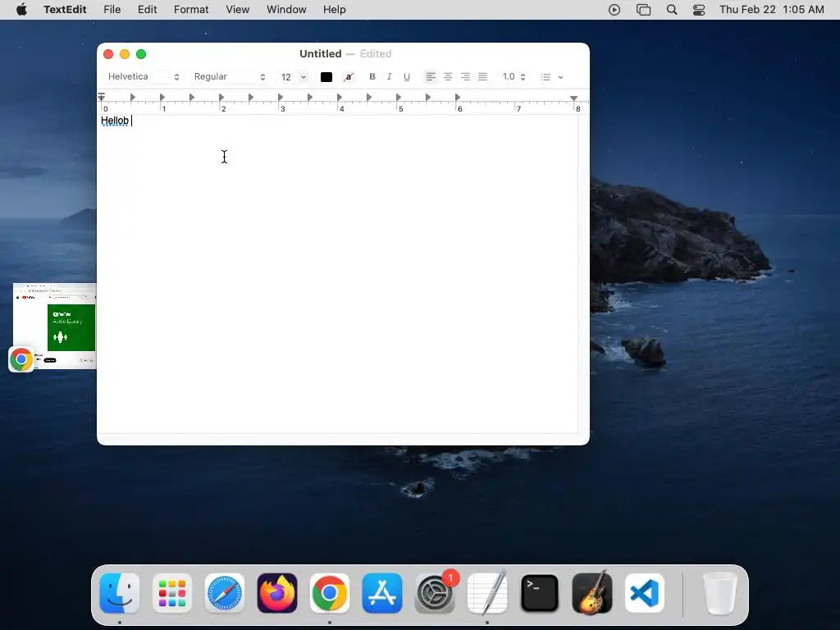Toggle underline formatting in TextEdit toolbar

[x=407, y=76]
